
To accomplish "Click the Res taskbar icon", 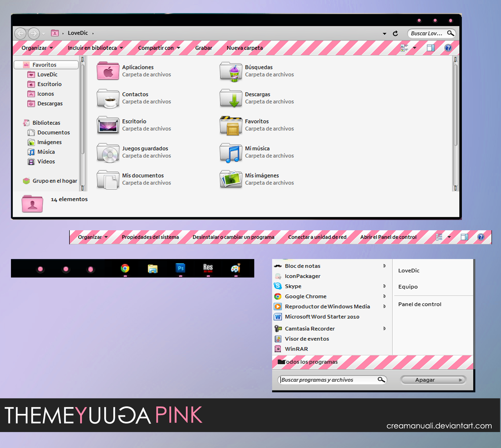I will pyautogui.click(x=208, y=268).
